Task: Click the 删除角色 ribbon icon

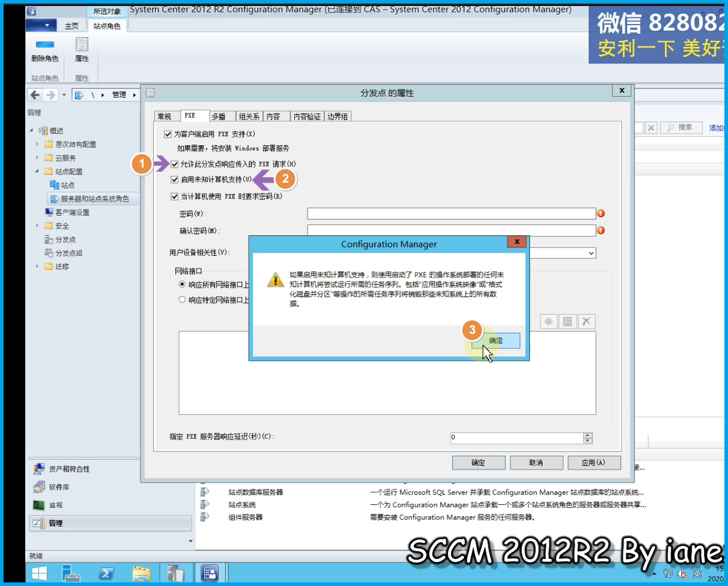Action: 44,45
